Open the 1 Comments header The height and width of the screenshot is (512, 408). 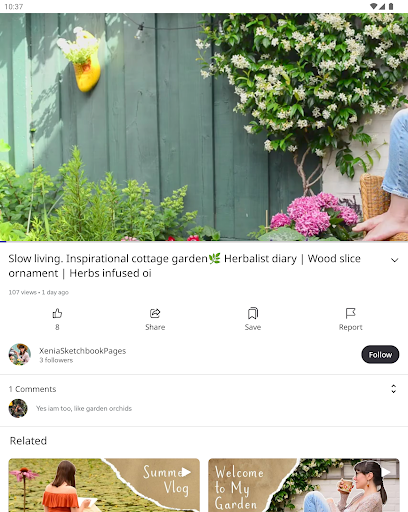coord(32,389)
